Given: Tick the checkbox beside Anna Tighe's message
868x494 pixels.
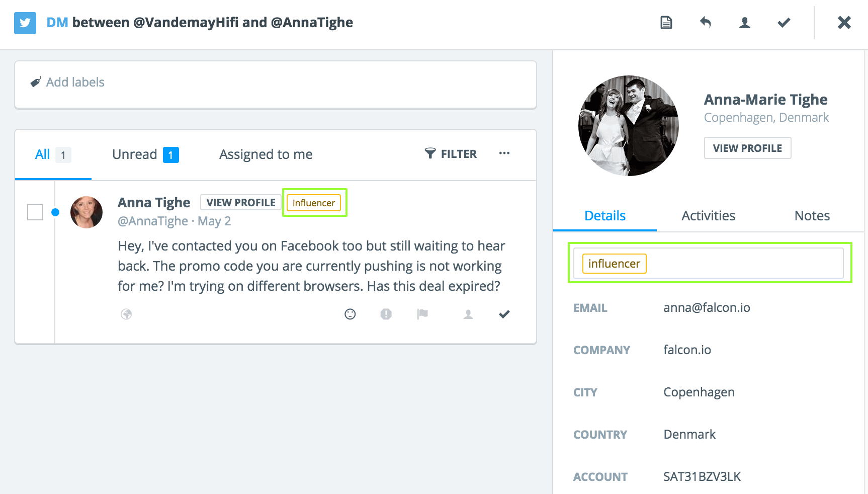Looking at the screenshot, I should (35, 212).
